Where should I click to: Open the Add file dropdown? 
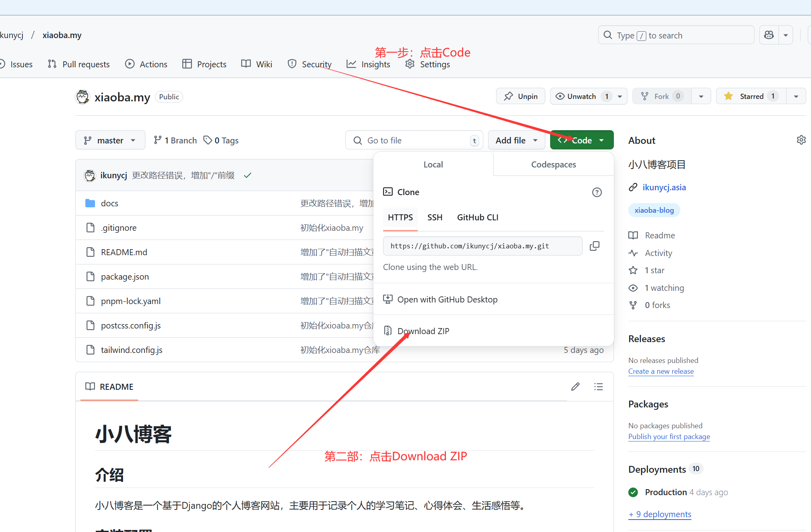point(516,140)
